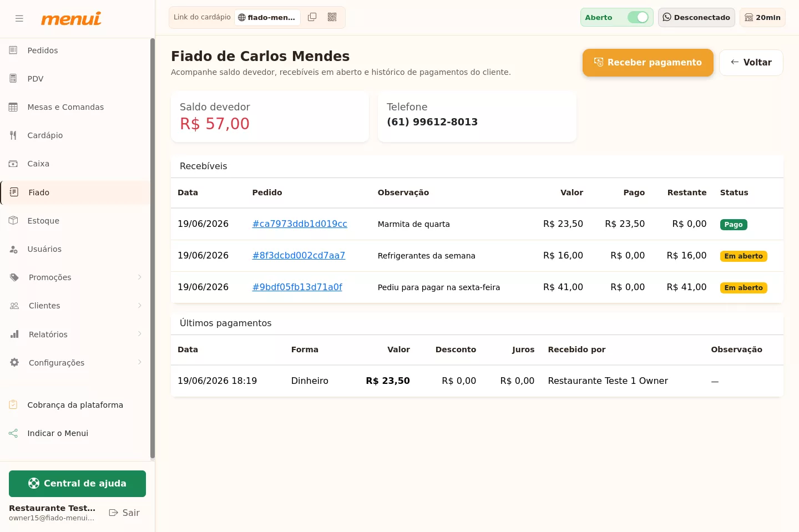
Task: Click the PDV calculator icon
Action: (x=13, y=79)
